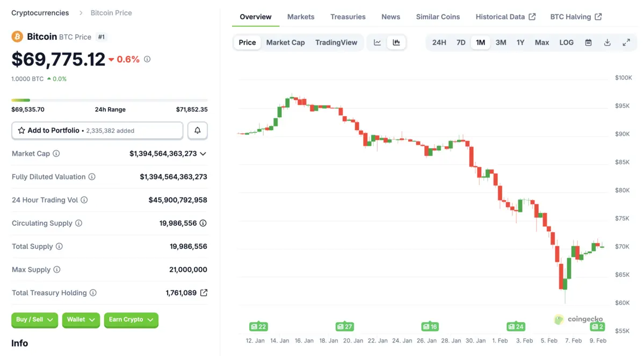The width and height of the screenshot is (644, 356).
Task: Go to Cryptocurrencies breadcrumb link
Action: click(40, 13)
